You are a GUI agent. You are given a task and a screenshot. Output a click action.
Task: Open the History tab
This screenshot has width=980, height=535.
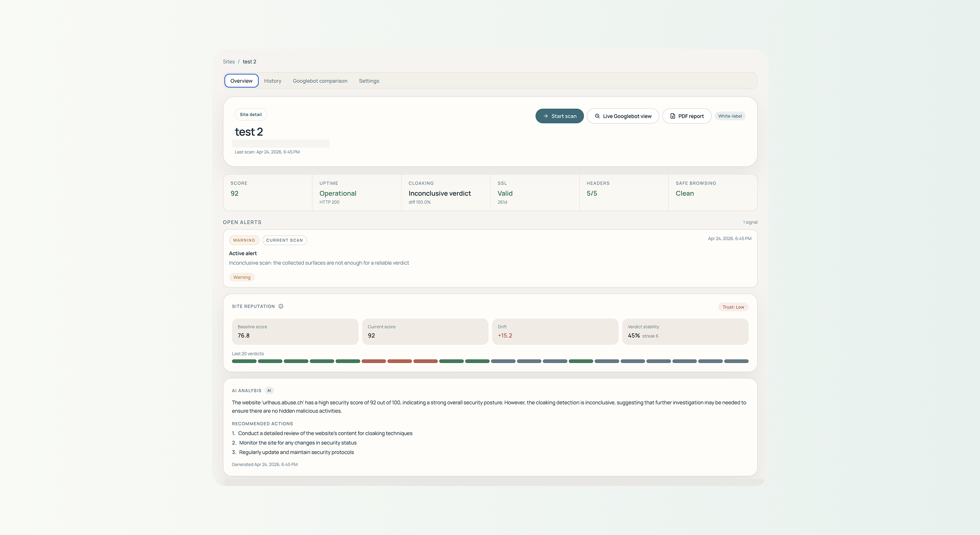(x=272, y=81)
